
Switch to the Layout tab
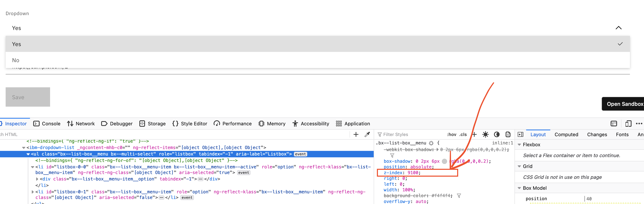[x=538, y=135]
